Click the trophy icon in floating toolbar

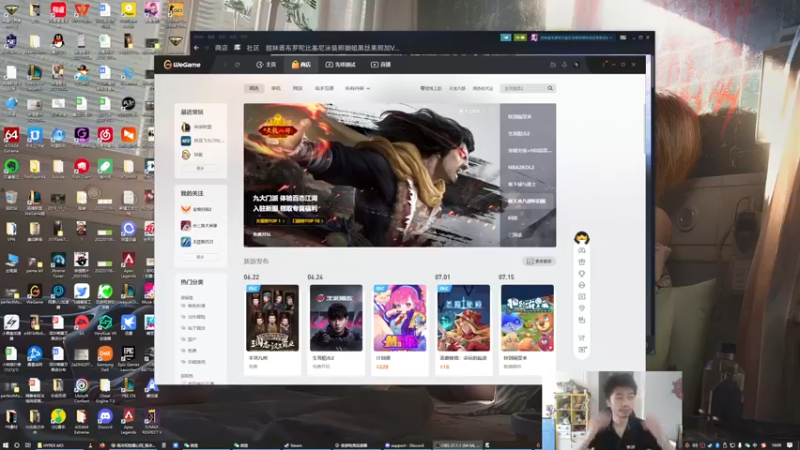[582, 273]
